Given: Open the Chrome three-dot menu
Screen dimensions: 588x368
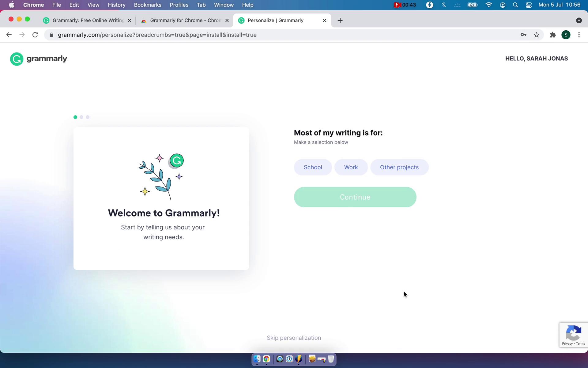Looking at the screenshot, I should tap(579, 35).
